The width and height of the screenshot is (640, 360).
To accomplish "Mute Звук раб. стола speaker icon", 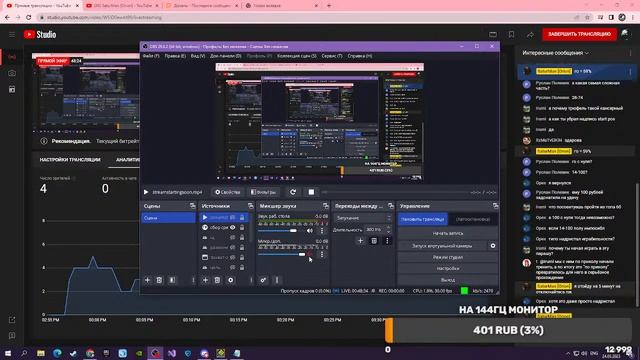I will click(x=310, y=231).
